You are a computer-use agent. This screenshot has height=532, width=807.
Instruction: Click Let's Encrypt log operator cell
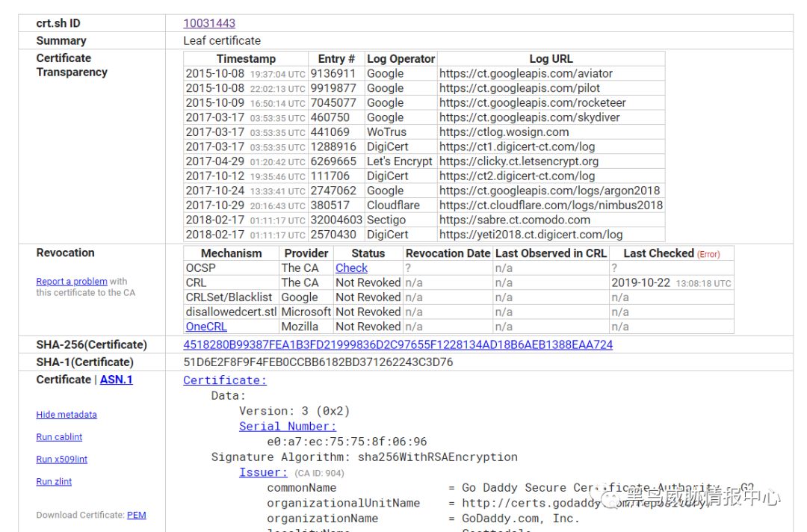(399, 161)
